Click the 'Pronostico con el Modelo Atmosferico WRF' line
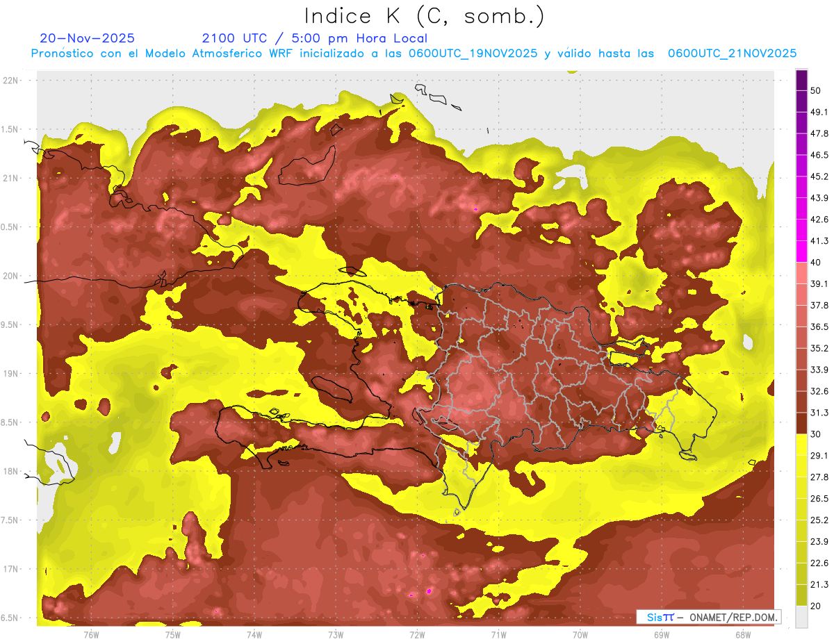 (x=414, y=53)
